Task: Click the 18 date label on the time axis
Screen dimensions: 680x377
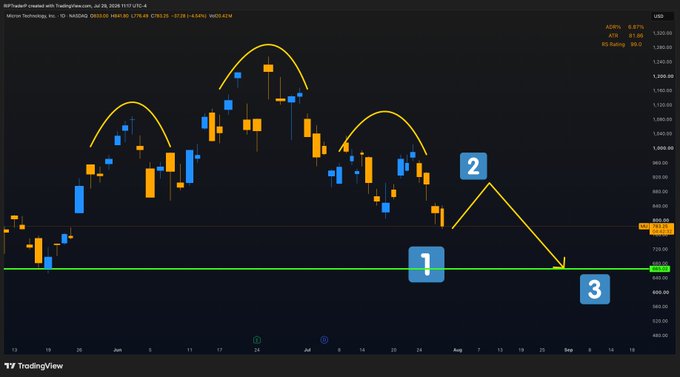Action: pyautogui.click(x=632, y=350)
